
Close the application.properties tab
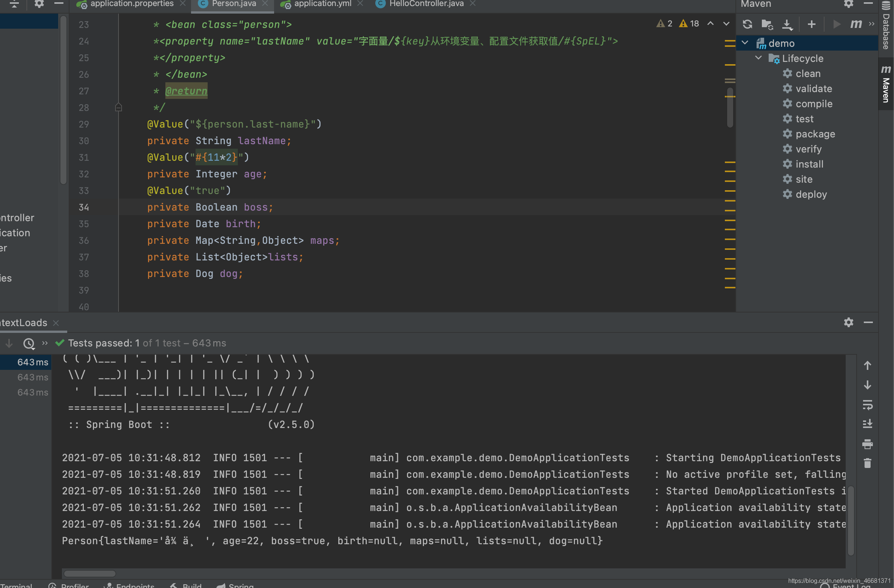[183, 4]
